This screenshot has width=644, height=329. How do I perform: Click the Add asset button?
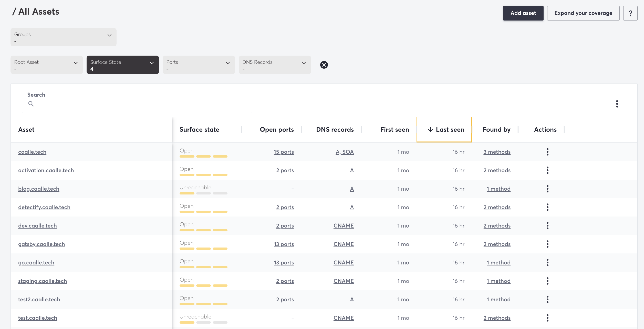pyautogui.click(x=523, y=13)
